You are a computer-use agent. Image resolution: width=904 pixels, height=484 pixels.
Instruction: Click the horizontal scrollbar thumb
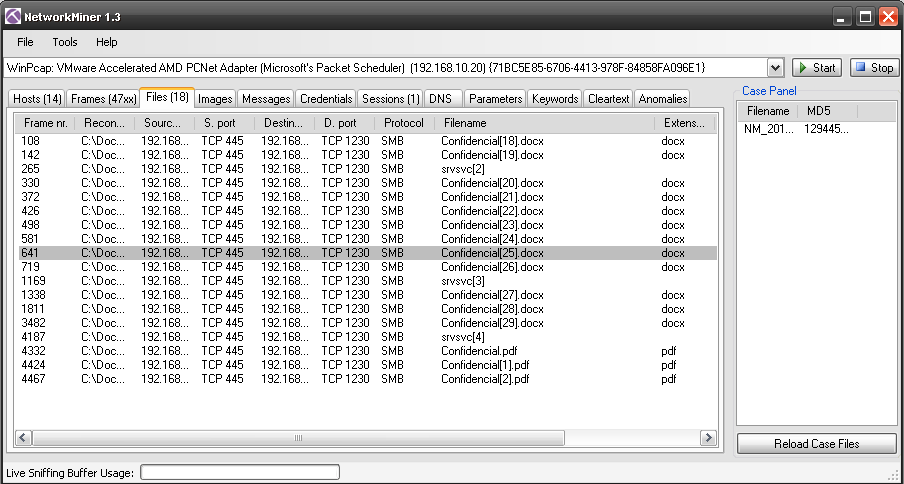[x=298, y=438]
